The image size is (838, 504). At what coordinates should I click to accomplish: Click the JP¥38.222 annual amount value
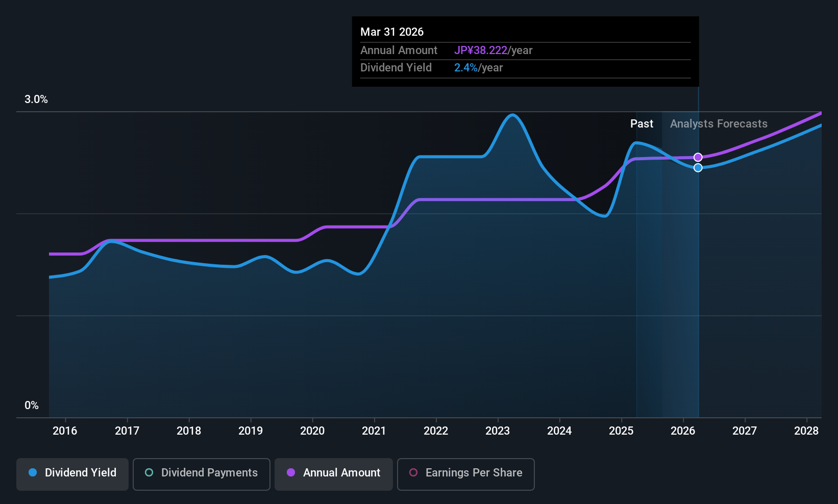click(x=481, y=51)
